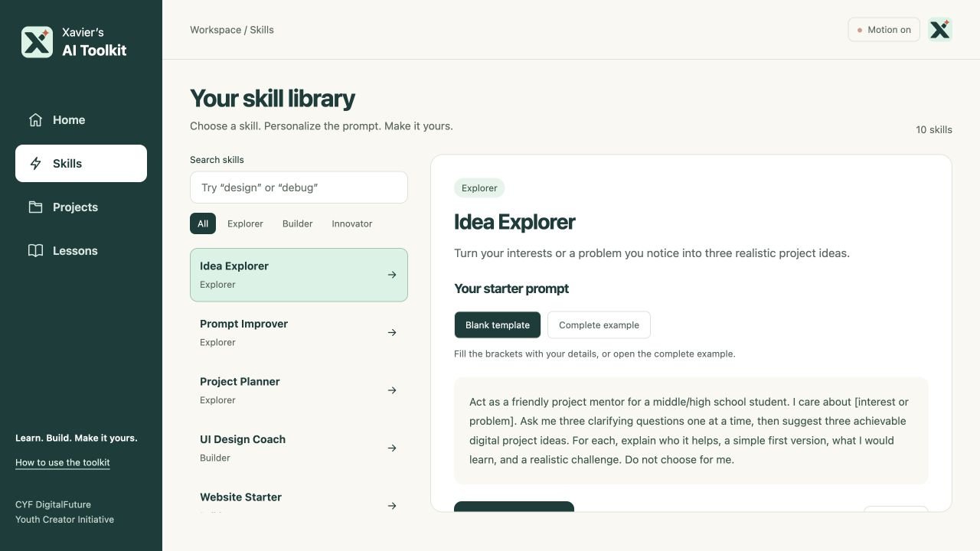Switch to the Complete example prompt
The height and width of the screenshot is (551, 980).
(599, 324)
